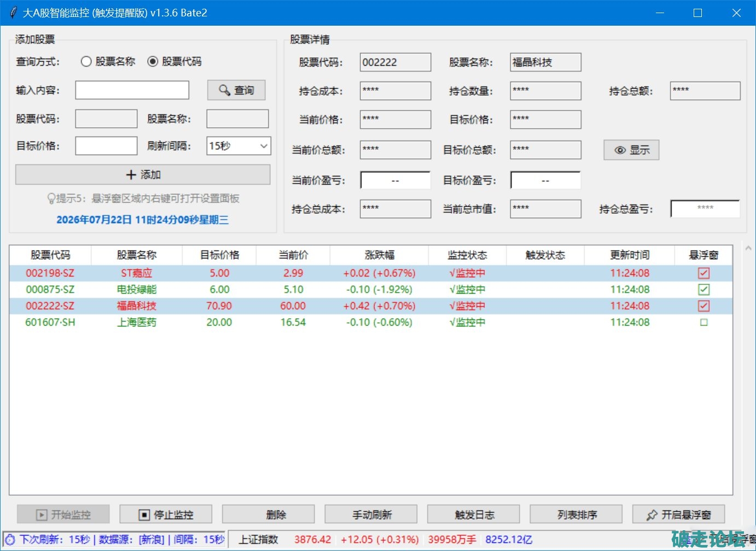Click the index value 3876.42

pos(312,540)
